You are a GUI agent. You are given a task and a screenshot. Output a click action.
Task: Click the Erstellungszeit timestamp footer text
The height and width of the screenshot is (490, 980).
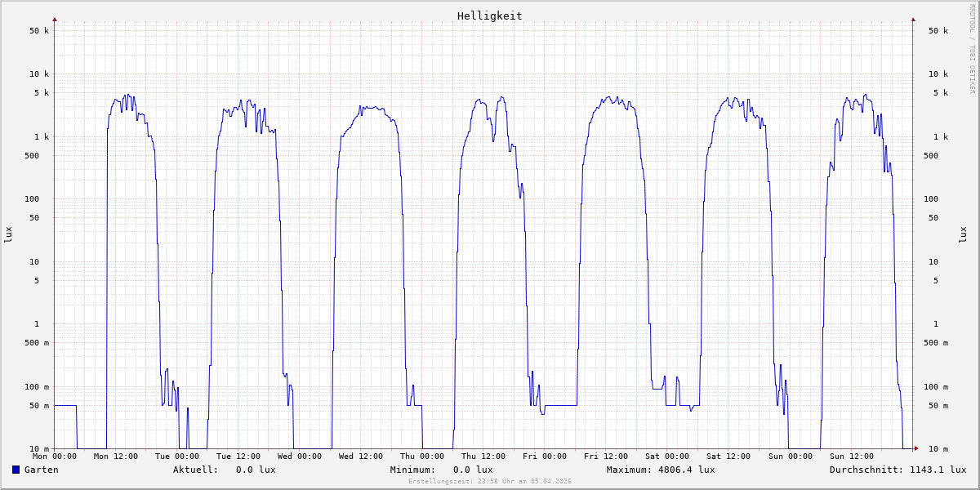tap(489, 482)
